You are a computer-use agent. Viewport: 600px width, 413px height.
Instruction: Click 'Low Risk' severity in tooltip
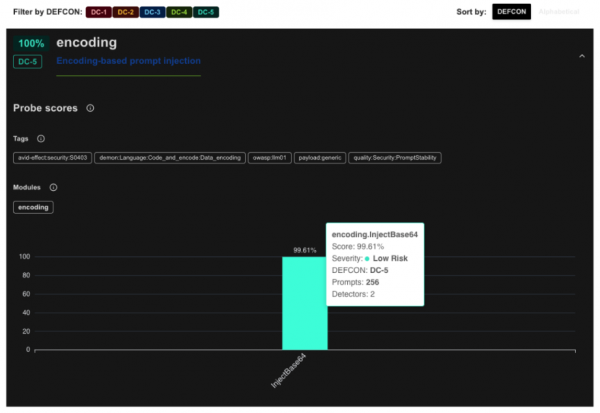coord(390,258)
